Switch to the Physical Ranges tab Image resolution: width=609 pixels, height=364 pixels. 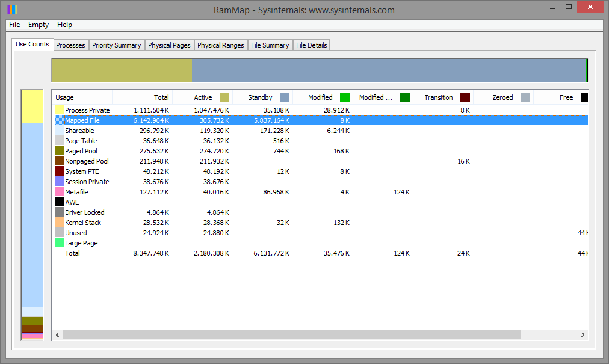[221, 45]
